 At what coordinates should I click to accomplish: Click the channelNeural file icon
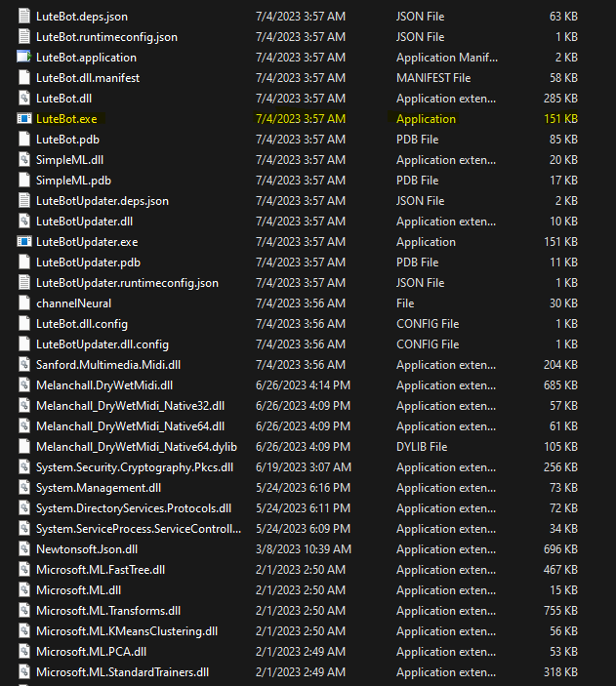(x=24, y=303)
